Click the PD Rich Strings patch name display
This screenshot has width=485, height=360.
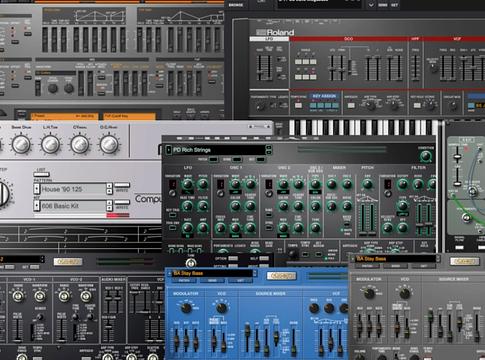[218, 150]
